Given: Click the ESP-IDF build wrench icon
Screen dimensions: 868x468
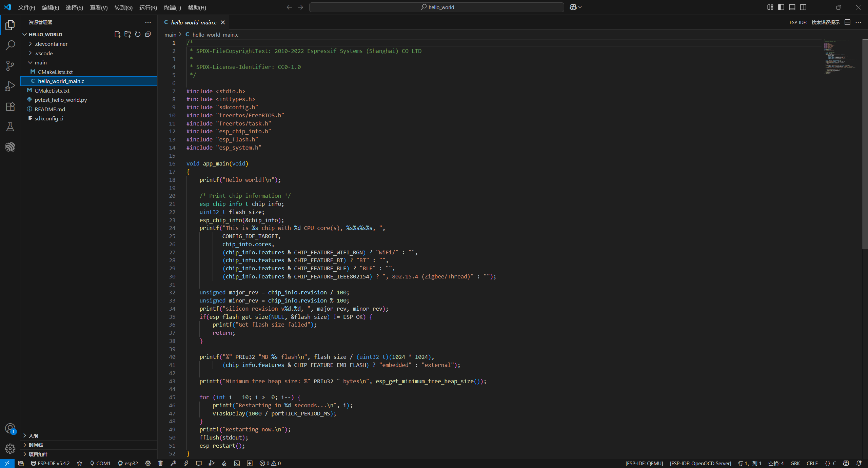Looking at the screenshot, I should [173, 463].
